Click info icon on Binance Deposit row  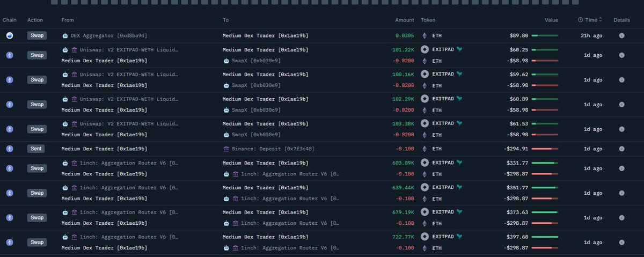click(621, 149)
